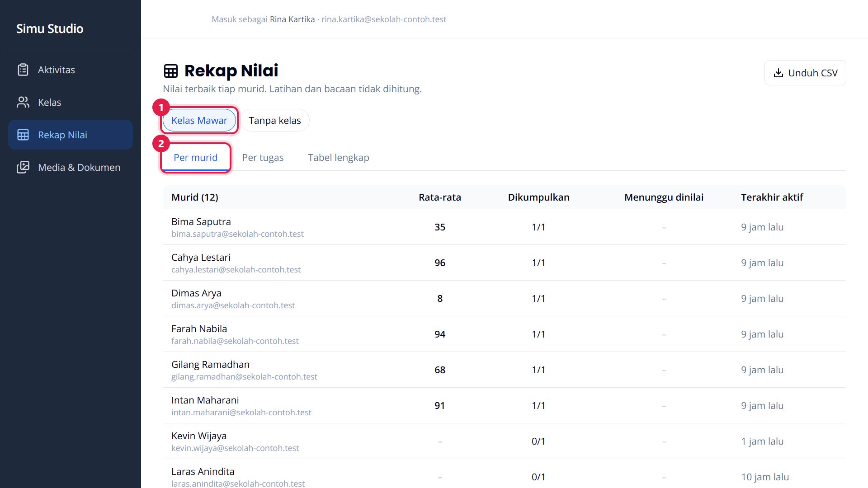Click rina.kartika@sekolah-contoh.test in the header
Screen dimensions: 868x488
point(384,19)
